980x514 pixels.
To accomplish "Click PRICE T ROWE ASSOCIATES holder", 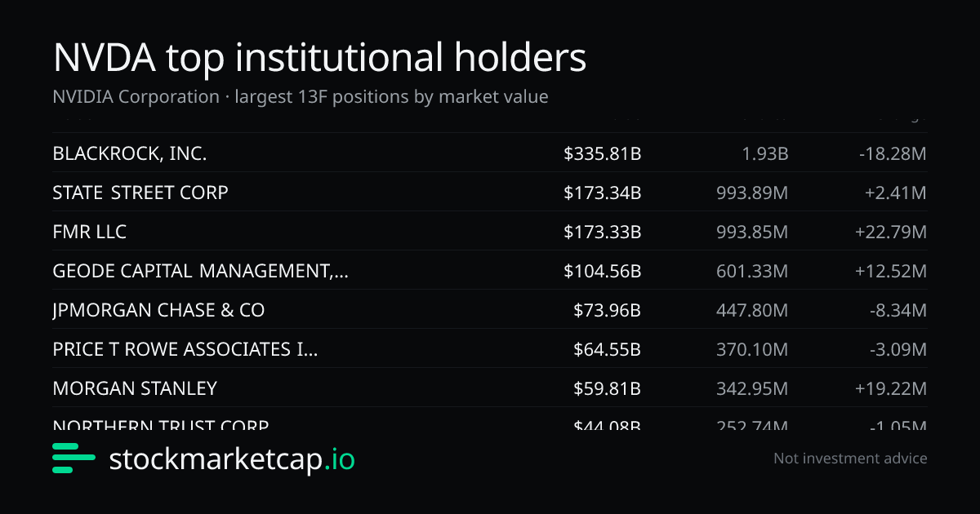I will coord(185,349).
